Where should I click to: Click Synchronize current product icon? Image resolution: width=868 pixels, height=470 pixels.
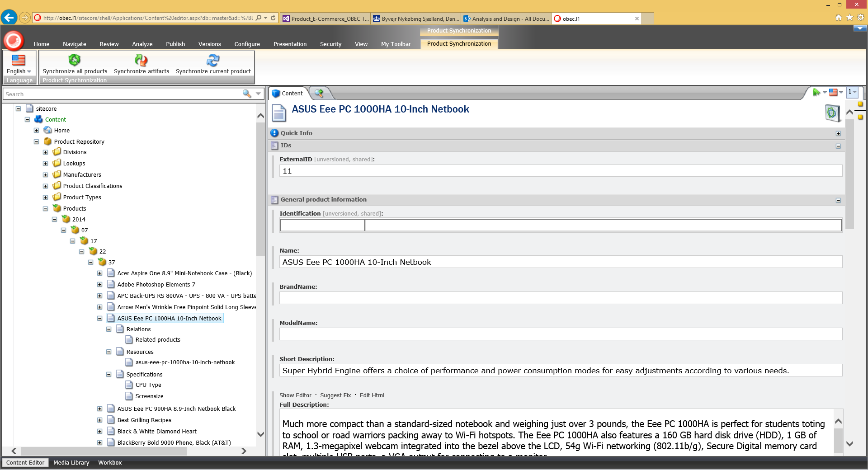click(213, 60)
